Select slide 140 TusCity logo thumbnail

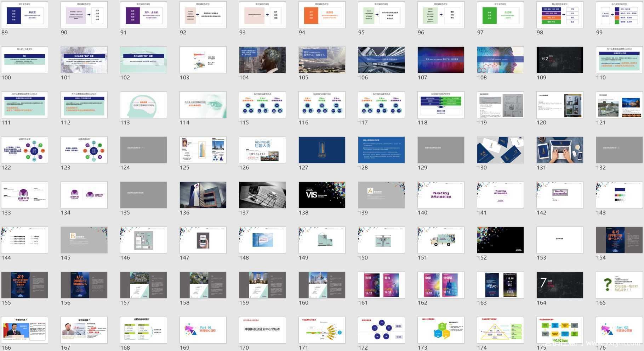441,195
